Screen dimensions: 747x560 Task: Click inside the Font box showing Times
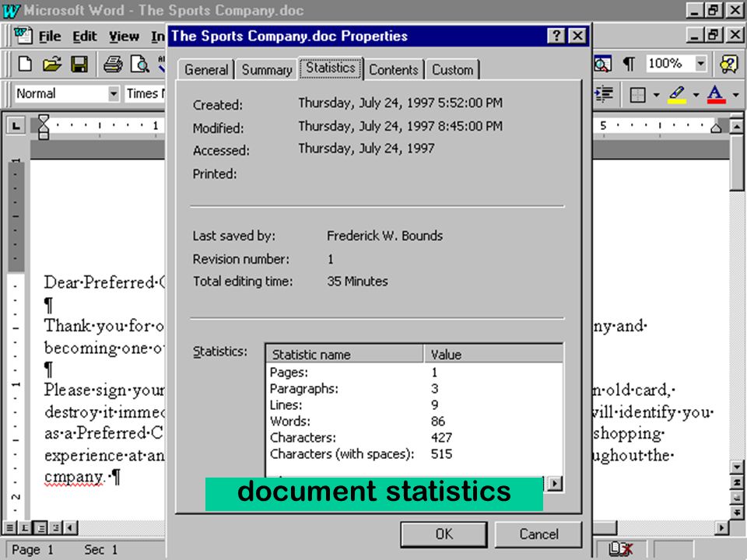145,94
